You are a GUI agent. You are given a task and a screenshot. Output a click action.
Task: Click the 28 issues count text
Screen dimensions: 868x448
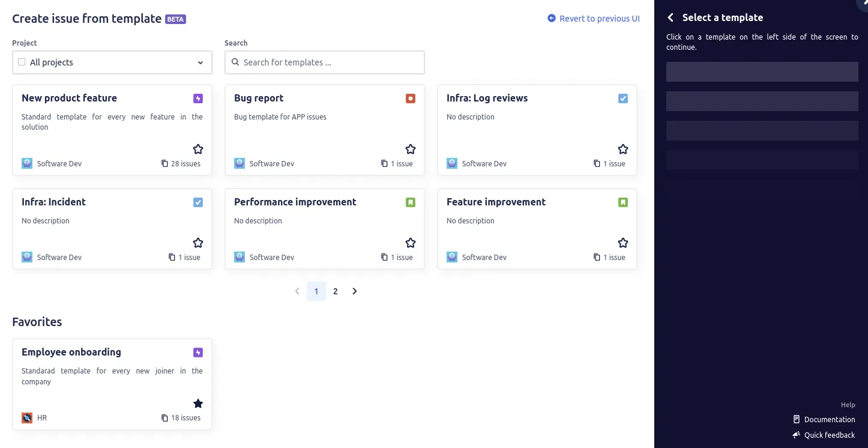click(x=185, y=163)
